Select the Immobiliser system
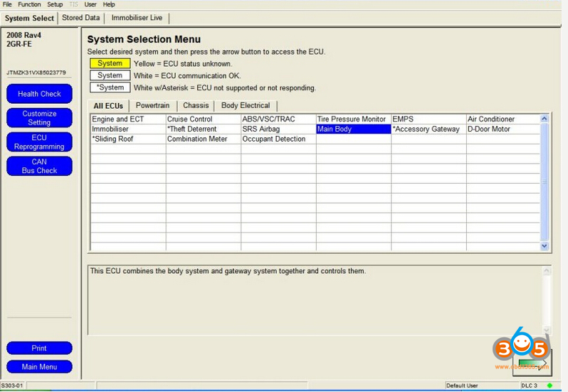 click(128, 129)
